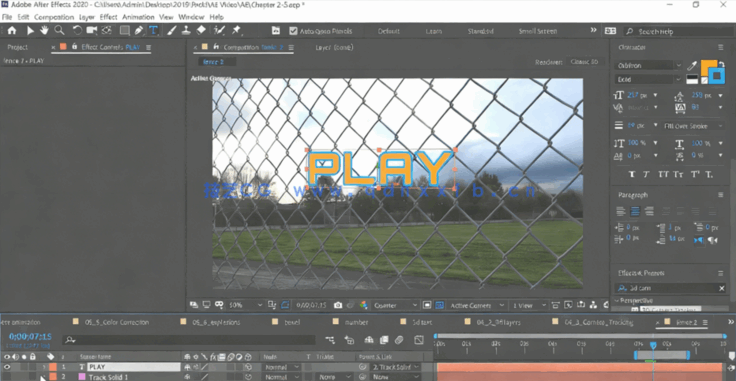Image resolution: width=736 pixels, height=381 pixels.
Task: Toggle Superscript text style
Action: click(695, 174)
